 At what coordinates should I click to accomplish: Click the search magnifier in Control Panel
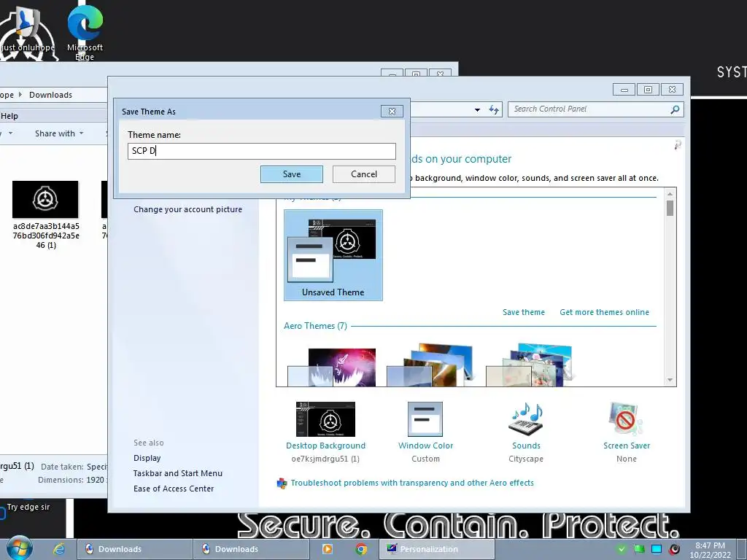(675, 109)
